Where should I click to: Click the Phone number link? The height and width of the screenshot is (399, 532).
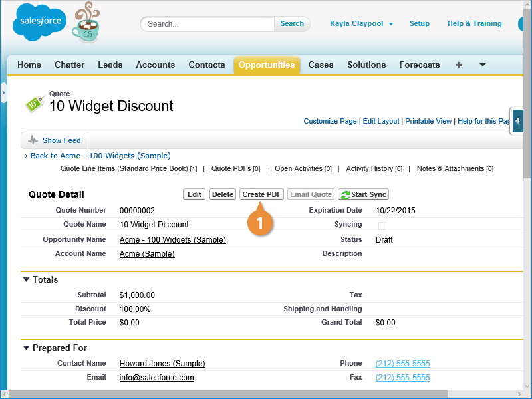tap(403, 363)
